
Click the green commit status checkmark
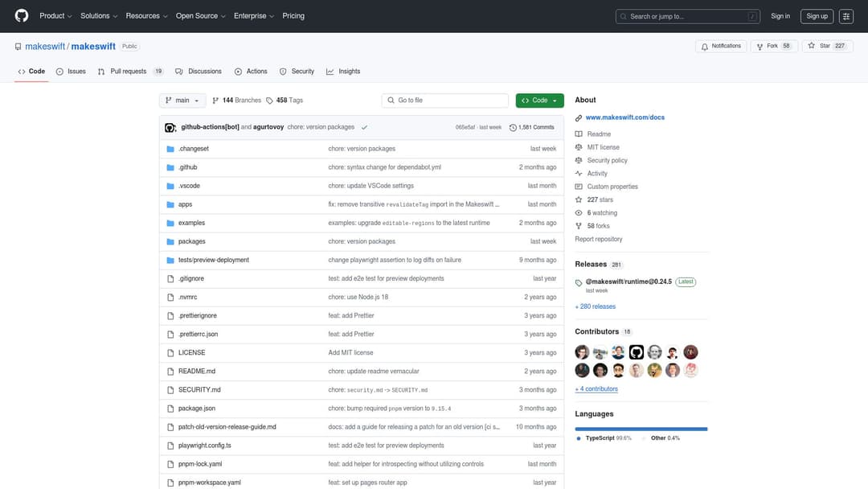click(x=364, y=127)
